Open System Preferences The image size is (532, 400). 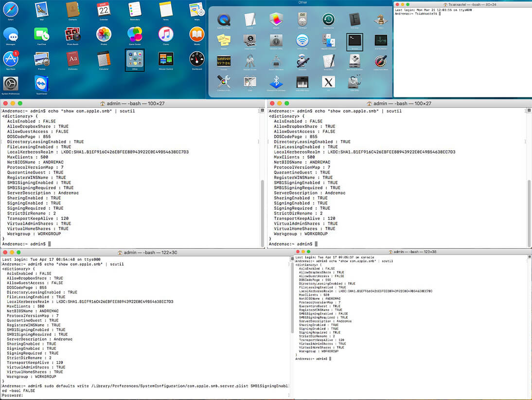coord(11,84)
